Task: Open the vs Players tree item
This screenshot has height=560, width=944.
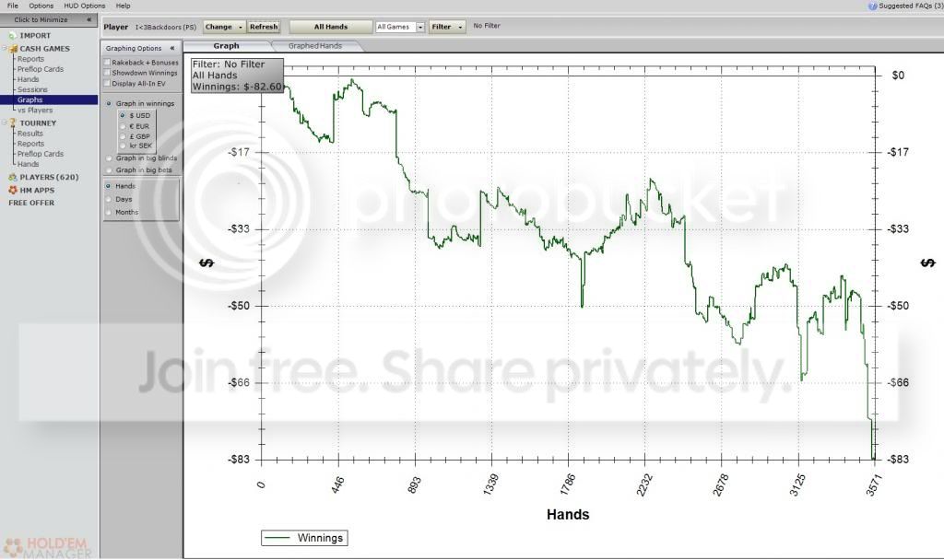Action: coord(35,111)
